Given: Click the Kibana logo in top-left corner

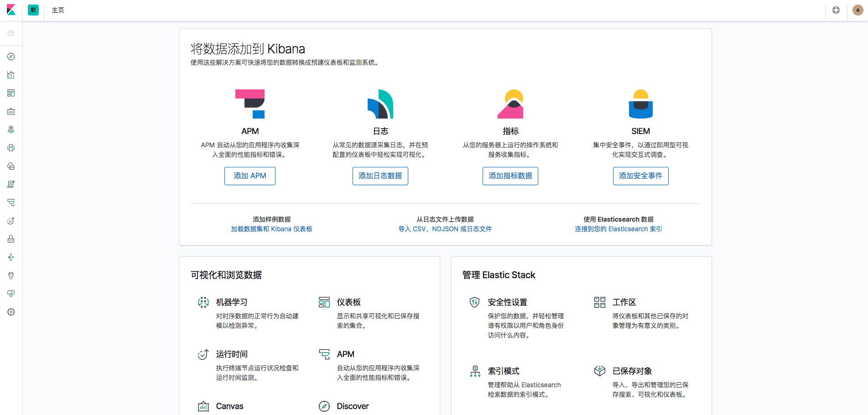Looking at the screenshot, I should 11,10.
